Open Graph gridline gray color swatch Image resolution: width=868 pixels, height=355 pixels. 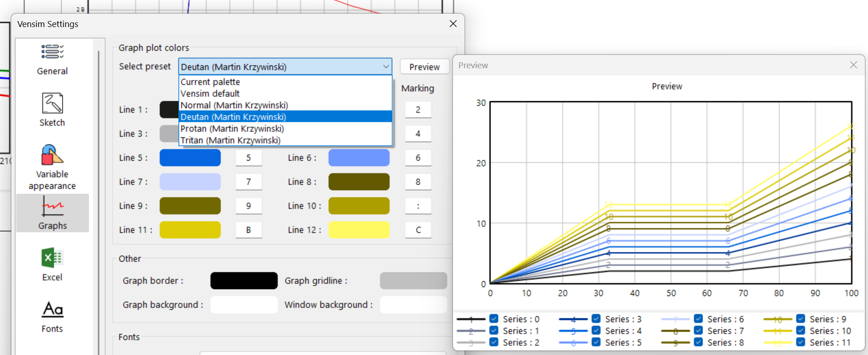click(413, 281)
